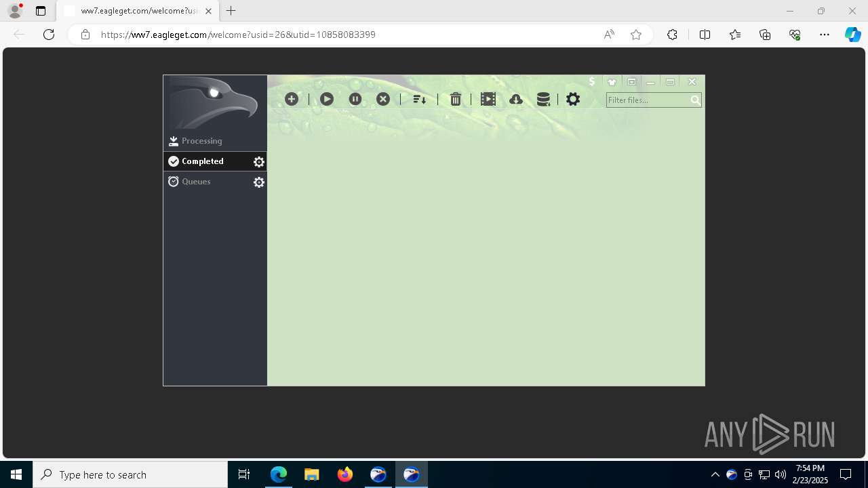The width and height of the screenshot is (868, 488).
Task: Open the Collections icon in Edge
Action: coord(765,35)
